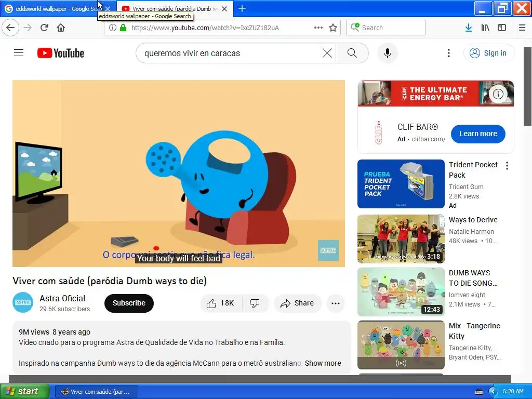
Task: Open page actions three-dot menu in address bar
Action: point(318,28)
